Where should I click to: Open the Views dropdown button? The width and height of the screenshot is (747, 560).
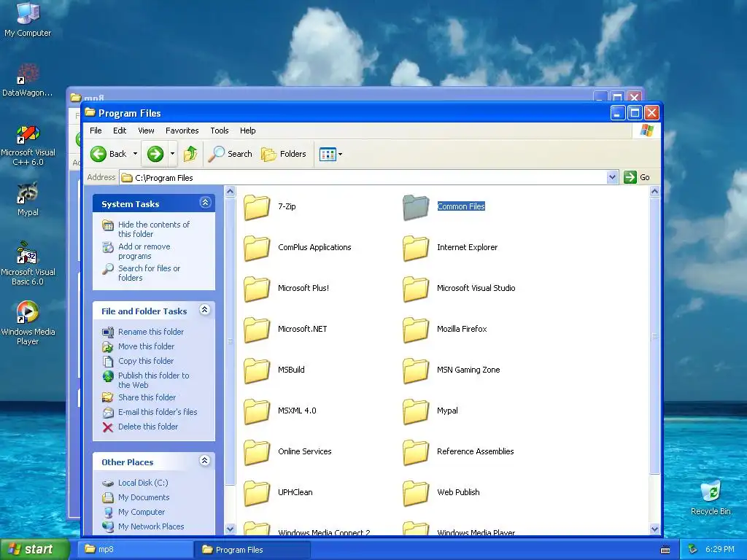pyautogui.click(x=330, y=155)
